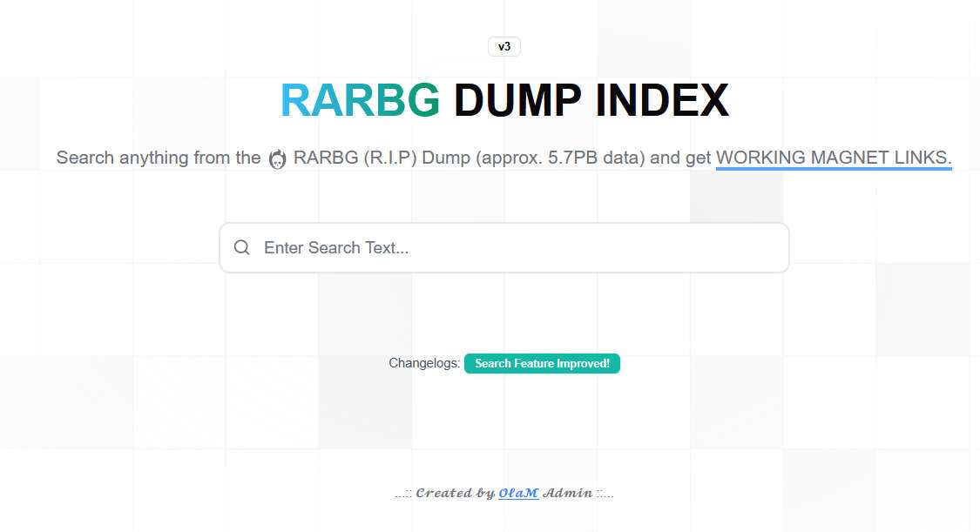Focus the Enter Search Text field
The image size is (980, 532).
pyautogui.click(x=504, y=248)
